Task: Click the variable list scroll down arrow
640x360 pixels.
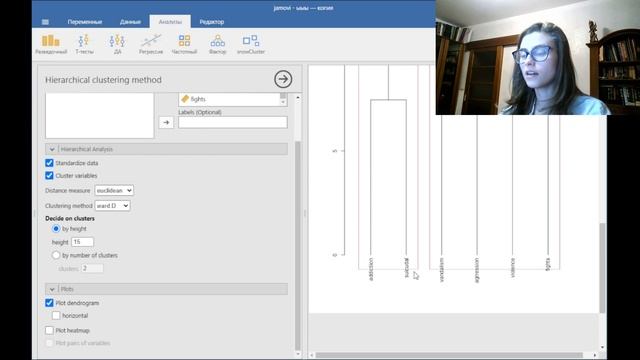Action: (283, 102)
